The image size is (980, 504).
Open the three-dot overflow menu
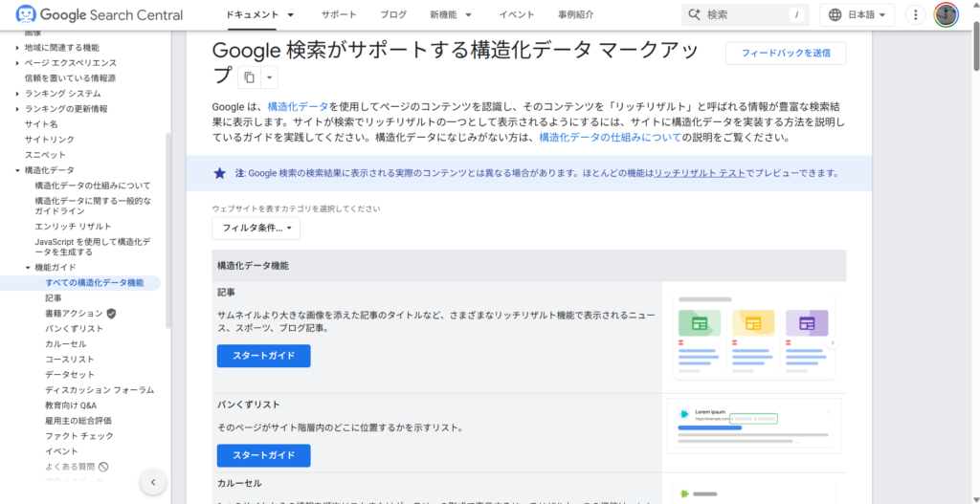tap(915, 14)
